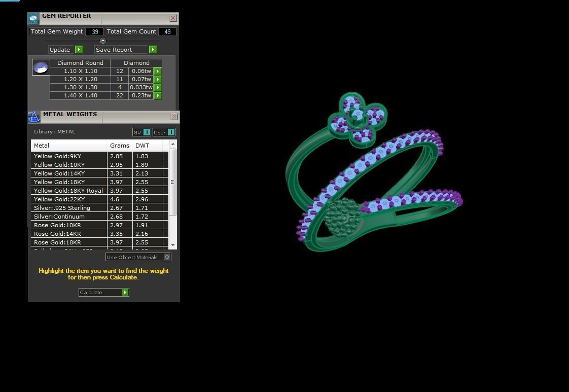This screenshot has width=569, height=392.
Task: Click the flower-shaped ring top in viewport
Action: [358, 119]
